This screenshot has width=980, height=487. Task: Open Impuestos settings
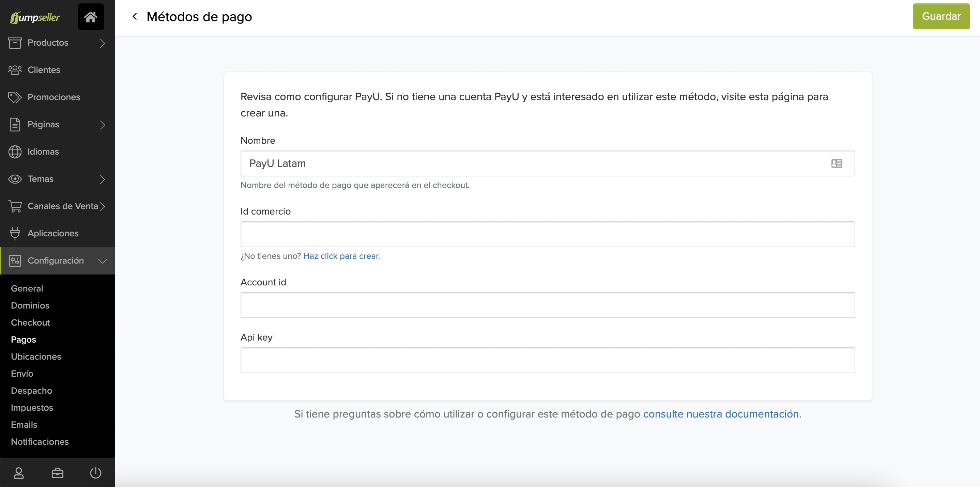(x=32, y=408)
